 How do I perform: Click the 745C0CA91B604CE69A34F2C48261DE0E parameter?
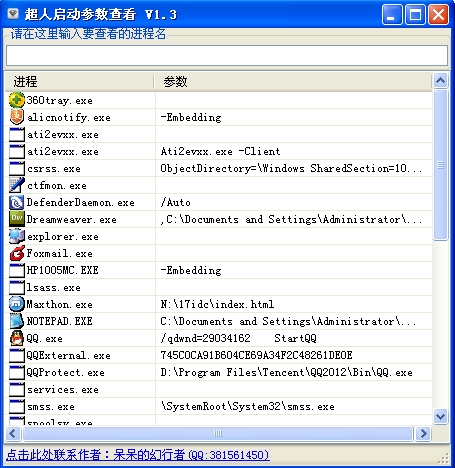(256, 355)
